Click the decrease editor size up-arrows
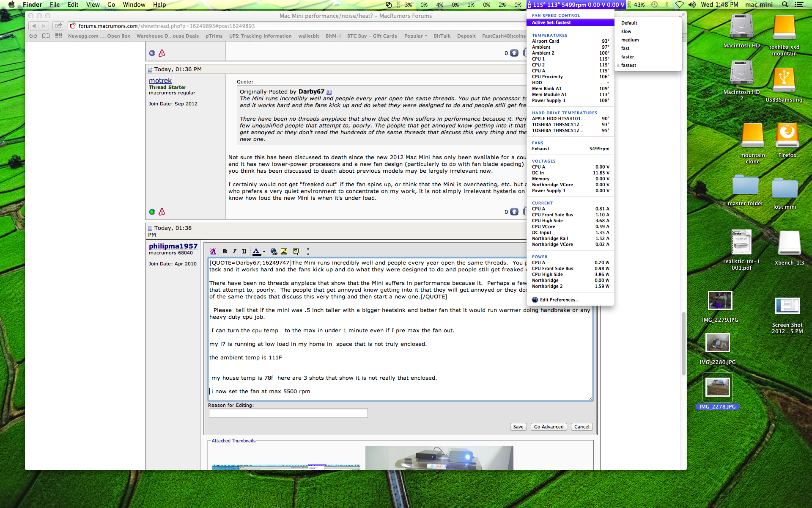Image resolution: width=812 pixels, height=508 pixels. point(308,249)
